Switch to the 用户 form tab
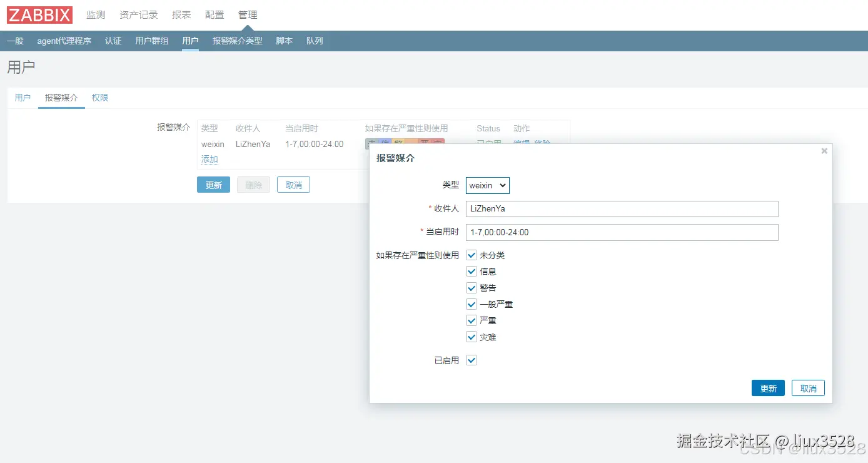Image resolution: width=868 pixels, height=463 pixels. click(23, 98)
